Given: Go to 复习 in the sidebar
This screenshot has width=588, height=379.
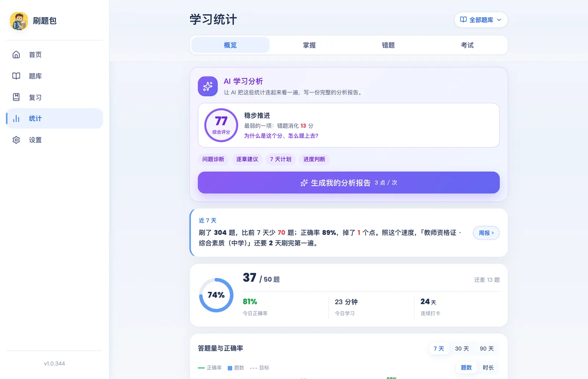Looking at the screenshot, I should tap(54, 97).
